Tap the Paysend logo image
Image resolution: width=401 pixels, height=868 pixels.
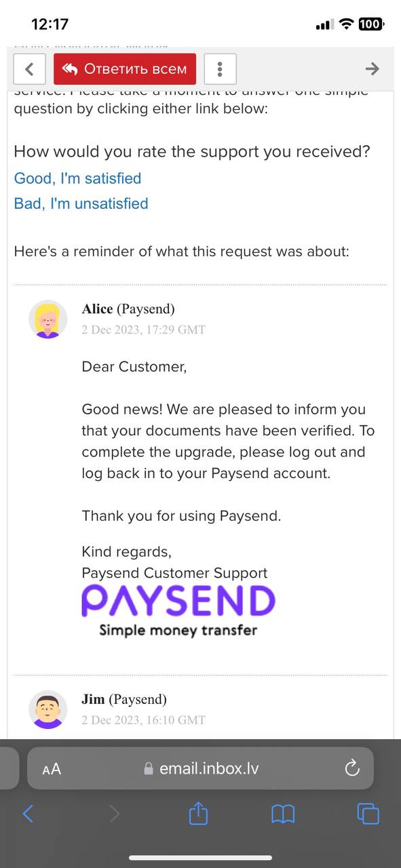click(x=178, y=610)
